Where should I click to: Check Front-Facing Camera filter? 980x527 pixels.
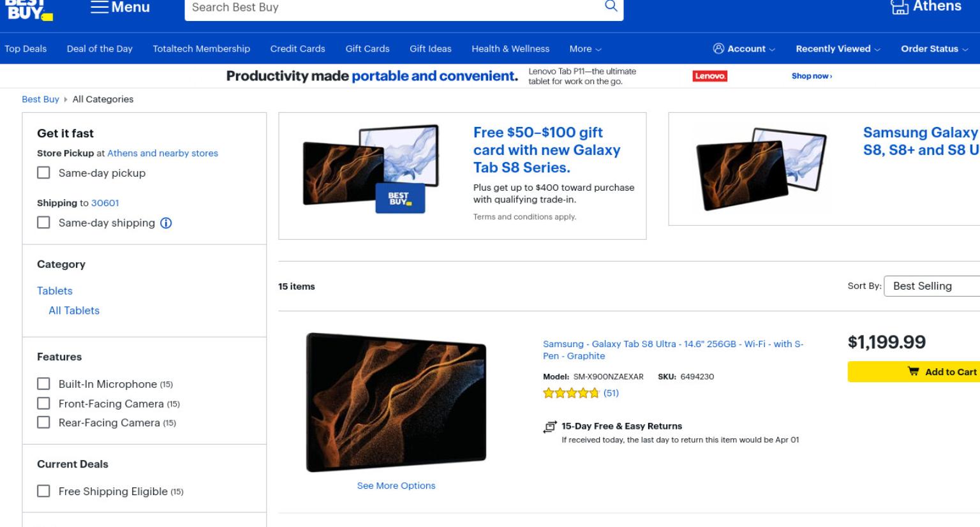click(x=43, y=403)
